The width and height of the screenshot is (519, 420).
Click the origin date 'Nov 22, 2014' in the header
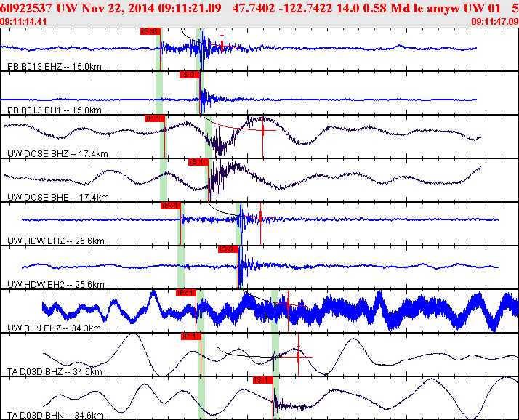118,8
